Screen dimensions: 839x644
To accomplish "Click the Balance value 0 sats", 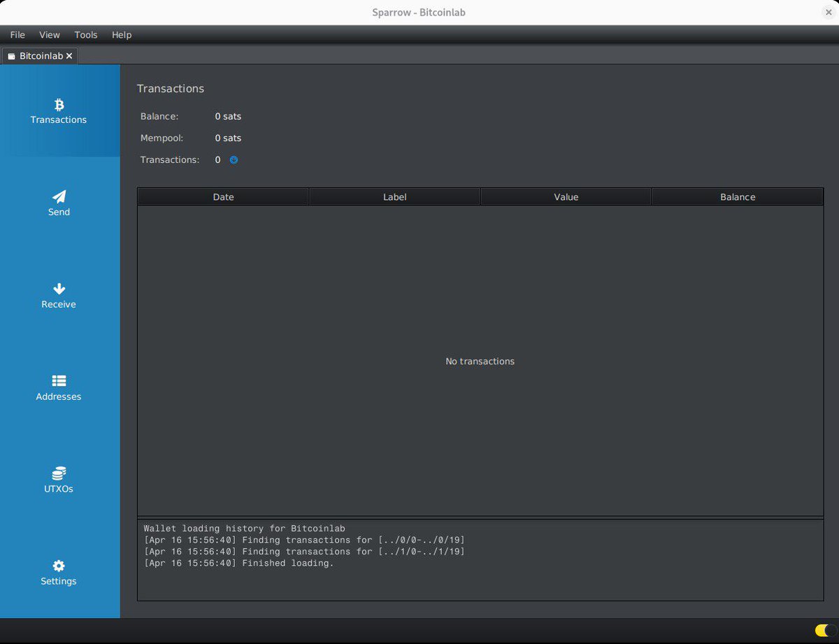I will (x=228, y=116).
